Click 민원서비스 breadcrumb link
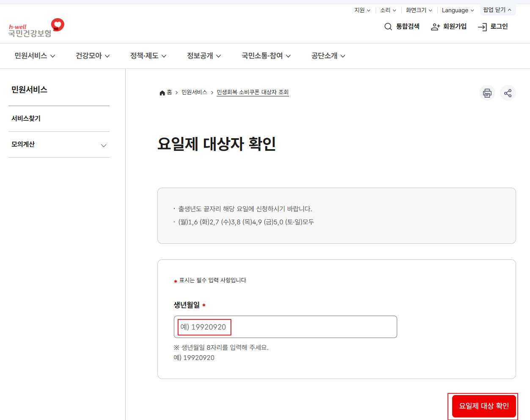The width and height of the screenshot is (530, 420). click(x=194, y=92)
